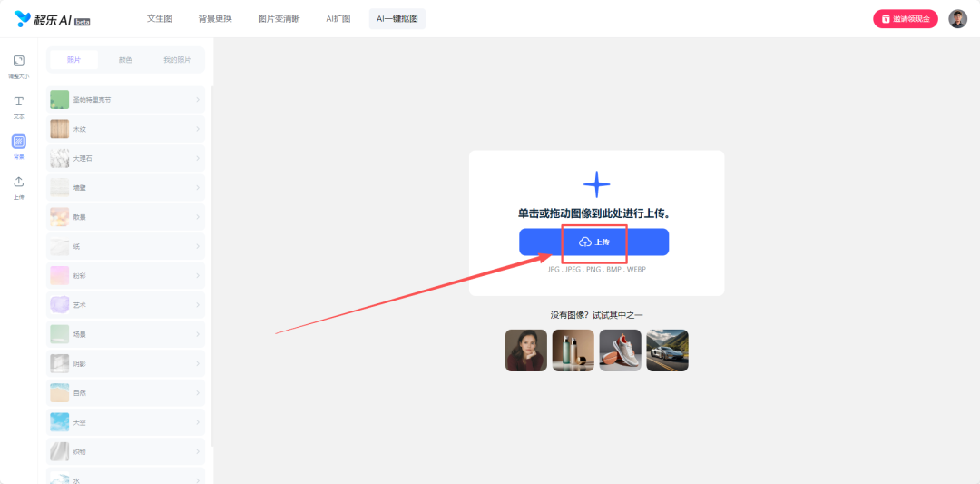This screenshot has height=484, width=980.
Task: Pick the blue 天空 sky thumbnail
Action: [59, 422]
